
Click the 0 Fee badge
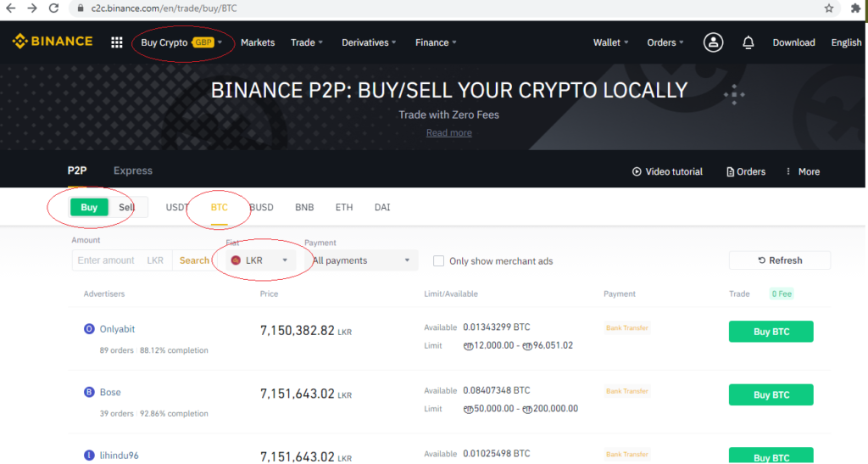[781, 293]
